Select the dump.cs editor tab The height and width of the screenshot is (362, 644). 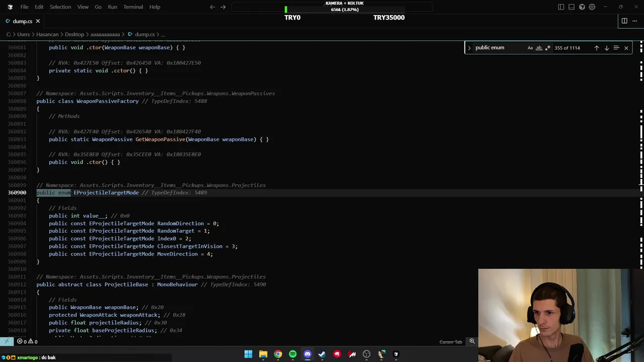23,21
